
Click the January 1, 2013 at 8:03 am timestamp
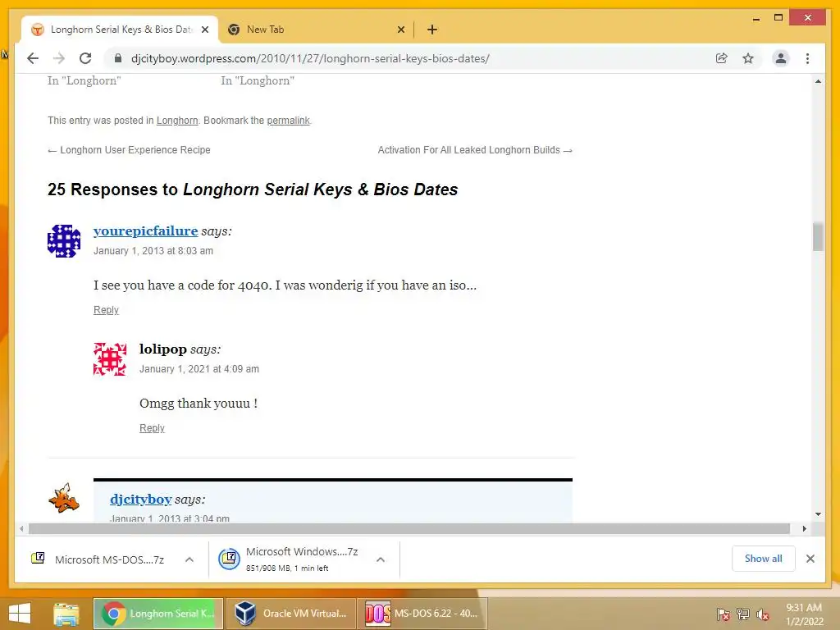coord(153,251)
